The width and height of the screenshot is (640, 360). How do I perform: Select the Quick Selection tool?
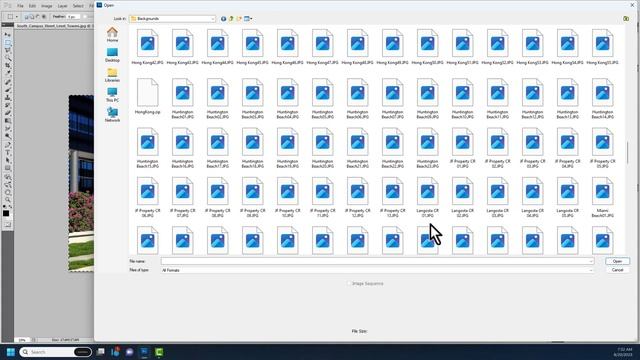coord(7,58)
